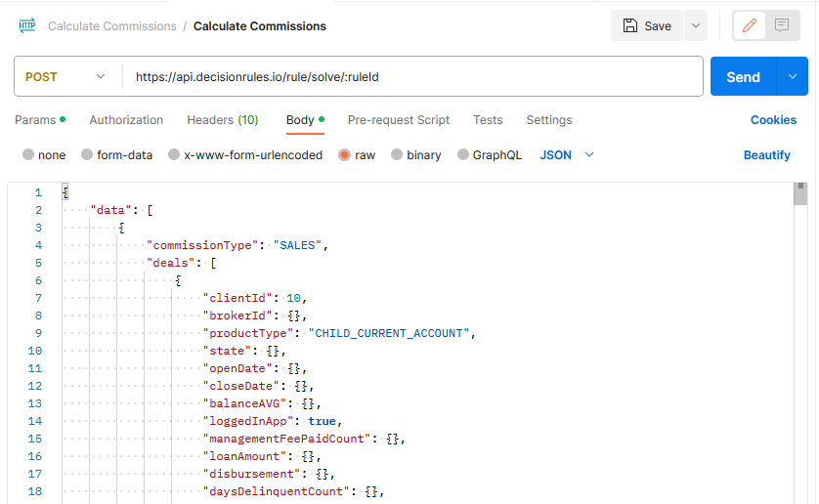Click the "productType" key in the editor

pyautogui.click(x=248, y=333)
